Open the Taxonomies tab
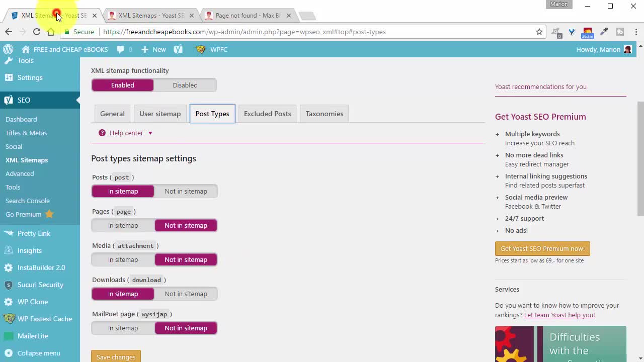 click(x=325, y=114)
